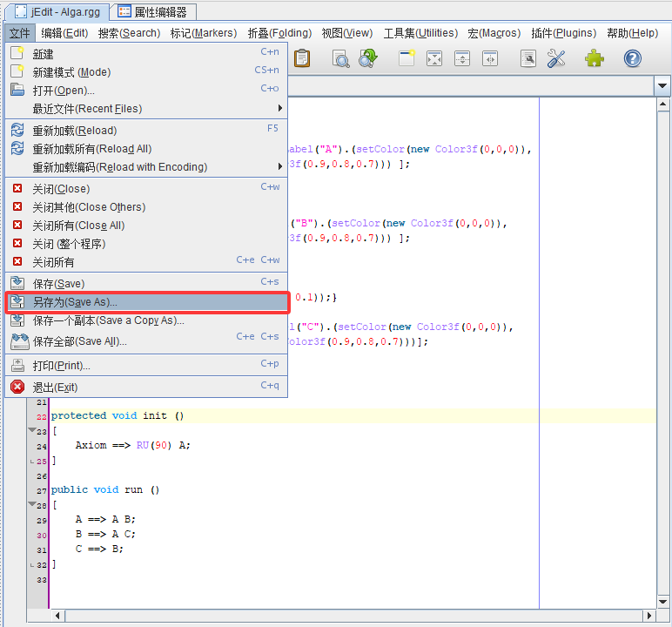Click the 保存一个副本(Save a Copy As) icon
This screenshot has height=627, width=672.
click(17, 320)
